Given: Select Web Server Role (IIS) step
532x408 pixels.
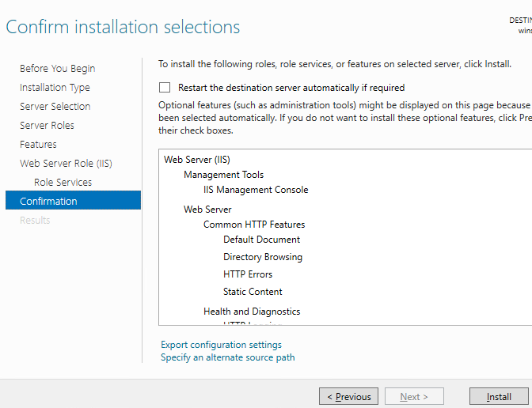Looking at the screenshot, I should 66,164.
